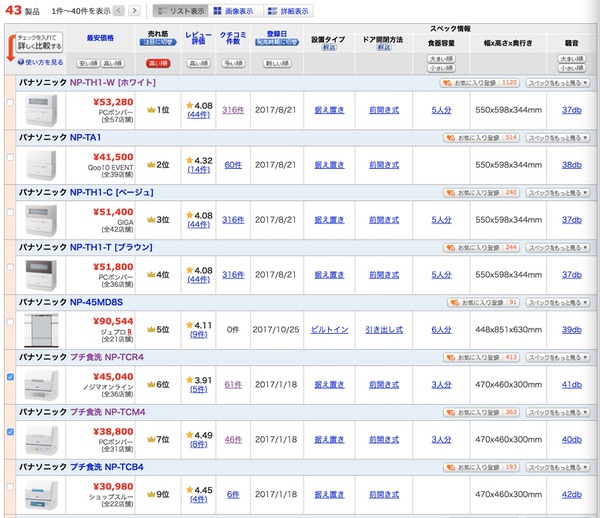Viewport: 600px width, 518px height.
Task: Add NP-TCB4 to favorites (193)
Action: coord(481,467)
